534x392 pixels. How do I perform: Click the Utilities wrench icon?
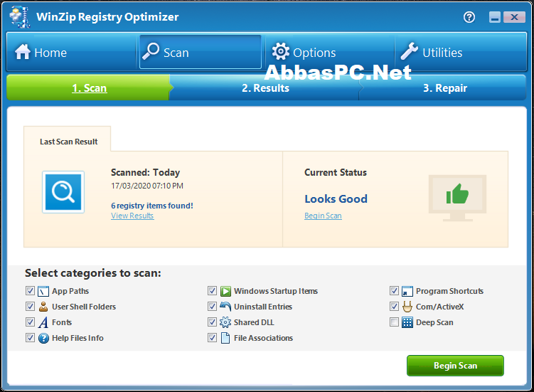coord(409,51)
